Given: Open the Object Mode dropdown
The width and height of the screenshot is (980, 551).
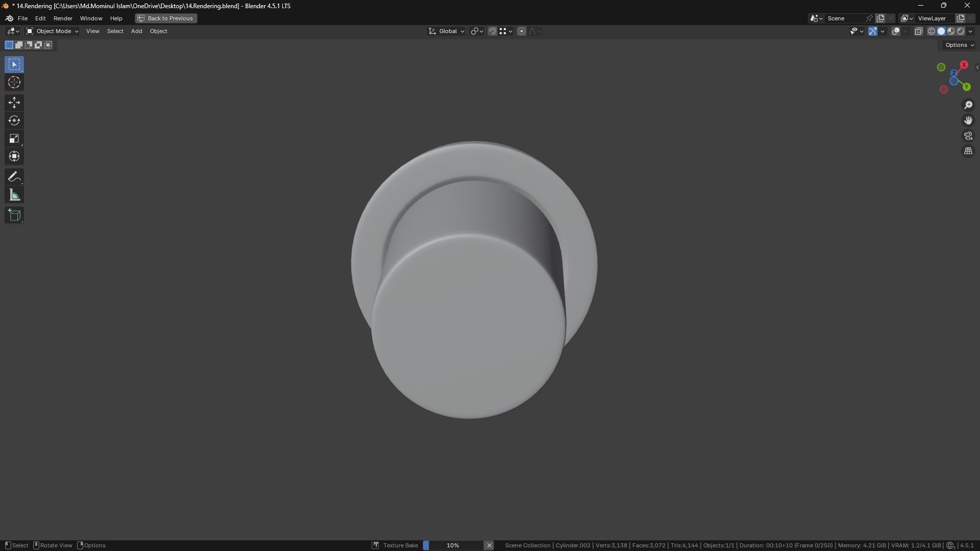Looking at the screenshot, I should coord(53,32).
